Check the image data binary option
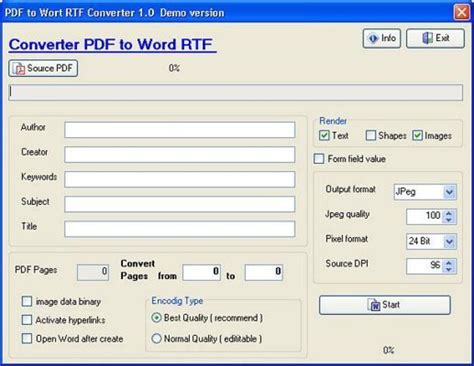The width and height of the screenshot is (474, 366). pyautogui.click(x=27, y=301)
